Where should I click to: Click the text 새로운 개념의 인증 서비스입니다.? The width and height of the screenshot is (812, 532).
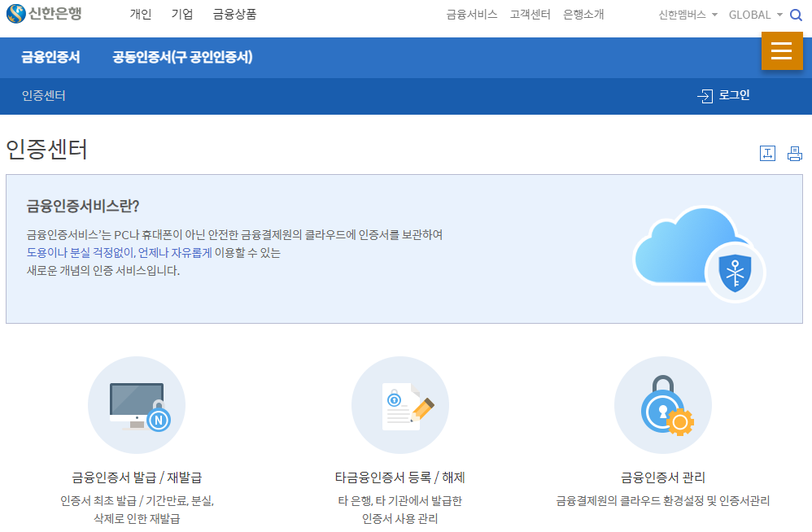click(x=103, y=271)
